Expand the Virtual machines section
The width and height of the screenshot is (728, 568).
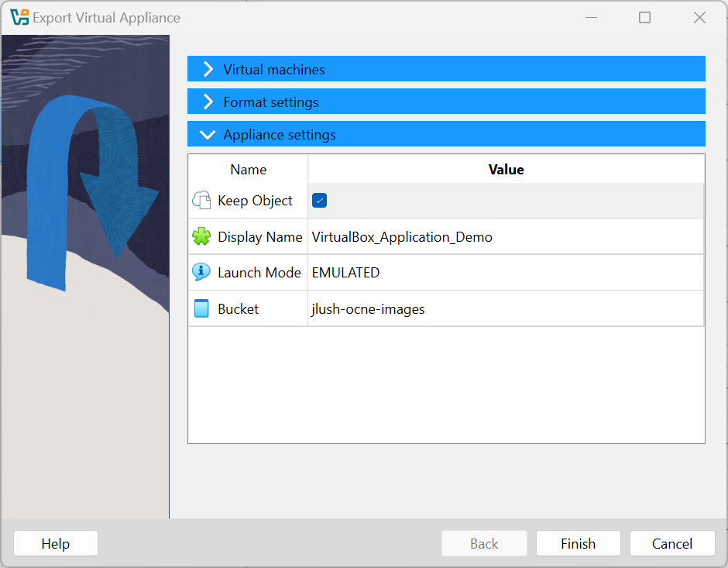[x=446, y=69]
